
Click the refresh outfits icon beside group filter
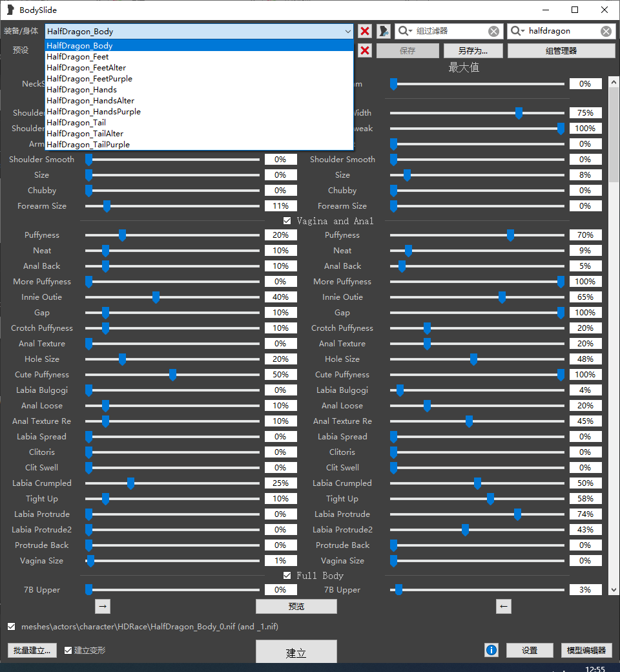tap(384, 31)
